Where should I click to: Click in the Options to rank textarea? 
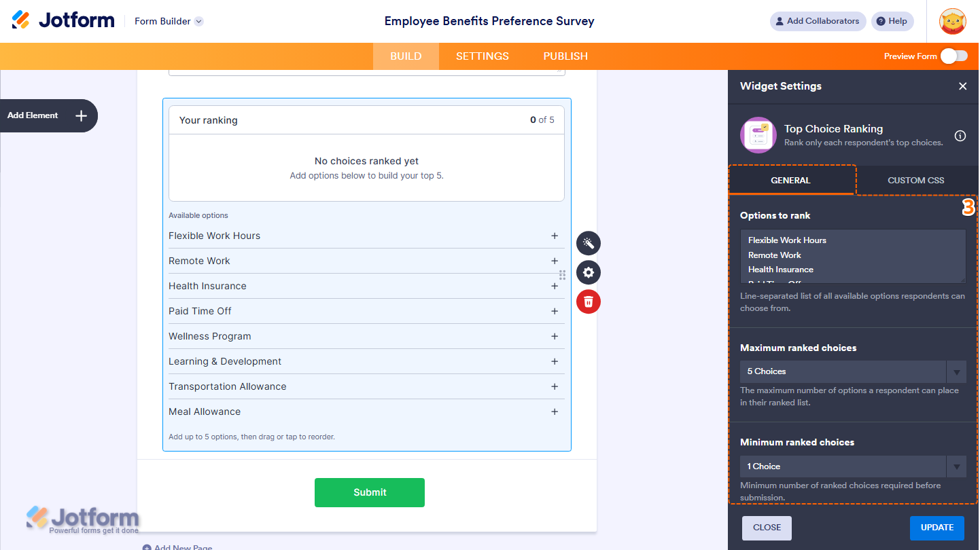click(853, 256)
